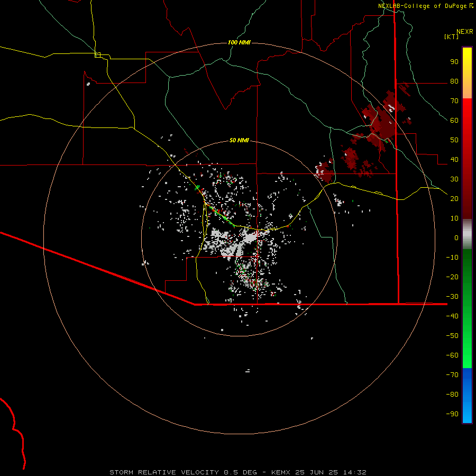This screenshot has width=476, height=476.
Task: Select the 70 label on the color scale
Action: point(454,101)
